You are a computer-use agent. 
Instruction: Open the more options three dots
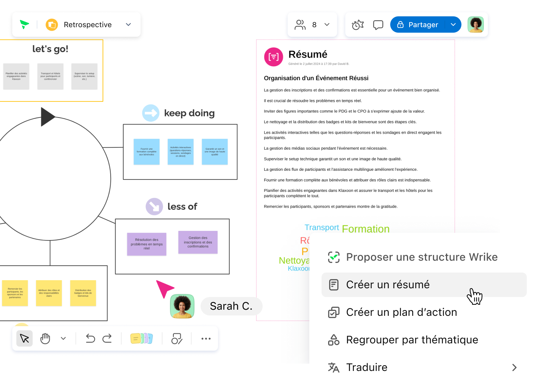[206, 338]
